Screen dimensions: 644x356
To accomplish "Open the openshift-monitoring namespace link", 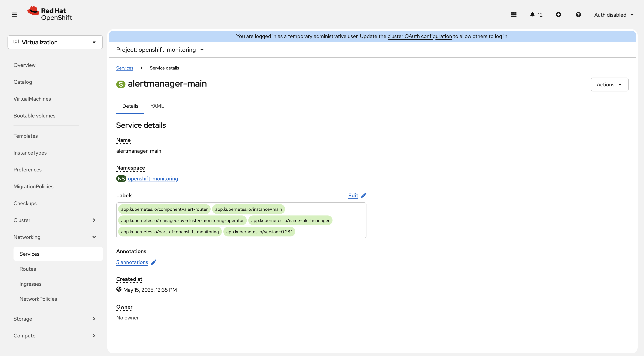I will [x=153, y=179].
